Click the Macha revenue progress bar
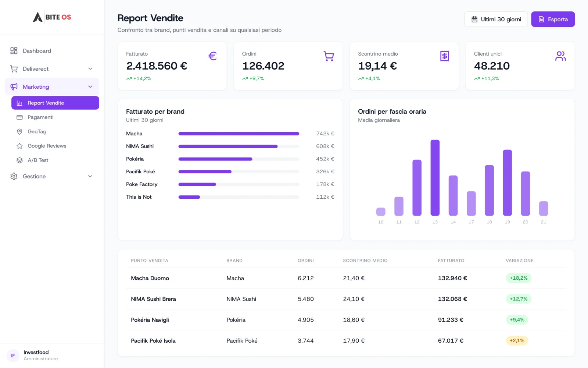588x368 pixels. pyautogui.click(x=239, y=134)
